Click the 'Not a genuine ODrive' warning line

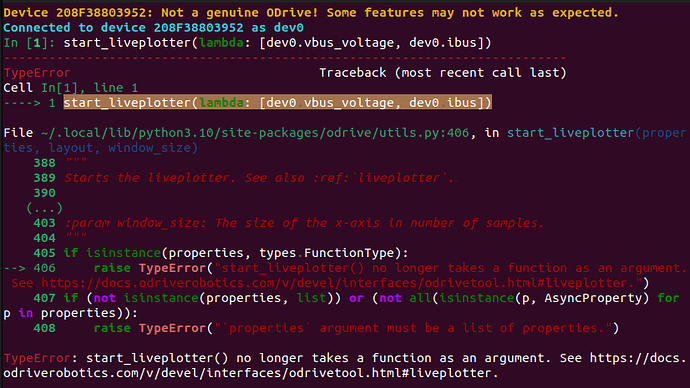[x=311, y=13]
